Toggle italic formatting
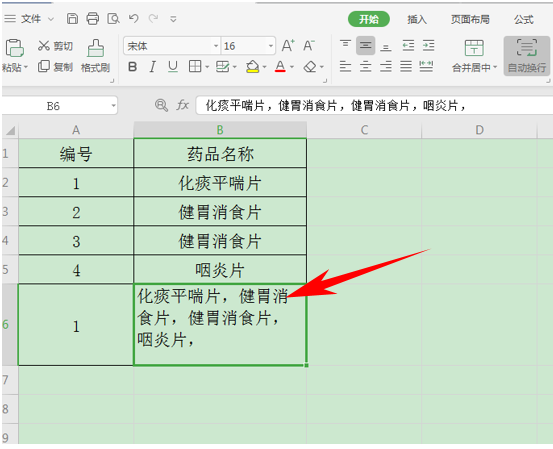Image resolution: width=553 pixels, height=449 pixels. pyautogui.click(x=153, y=66)
